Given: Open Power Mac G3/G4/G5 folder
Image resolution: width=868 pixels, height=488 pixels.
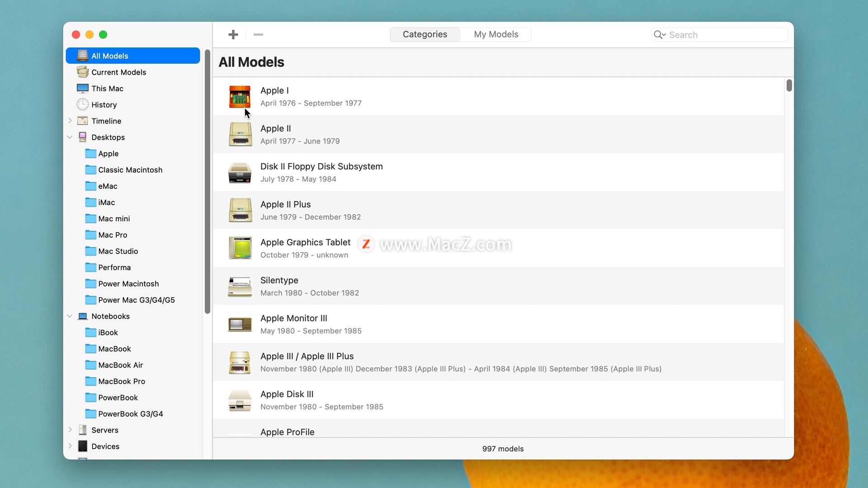Looking at the screenshot, I should pyautogui.click(x=133, y=300).
